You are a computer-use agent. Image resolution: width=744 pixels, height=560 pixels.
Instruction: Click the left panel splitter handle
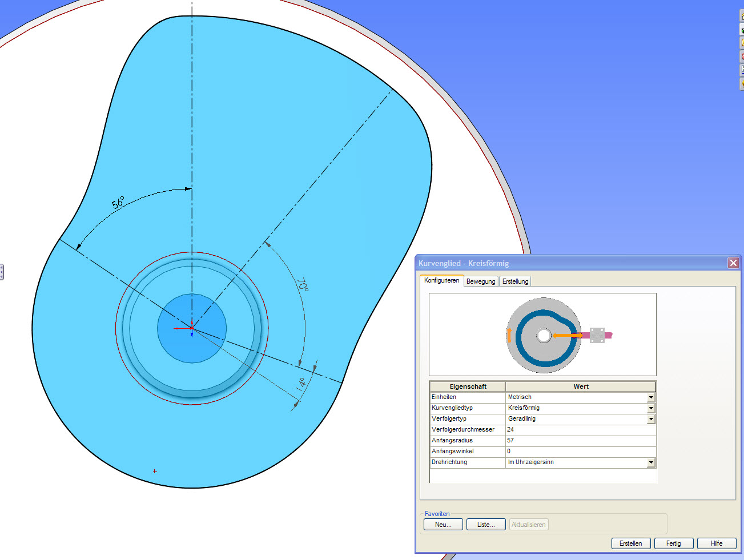(2, 272)
